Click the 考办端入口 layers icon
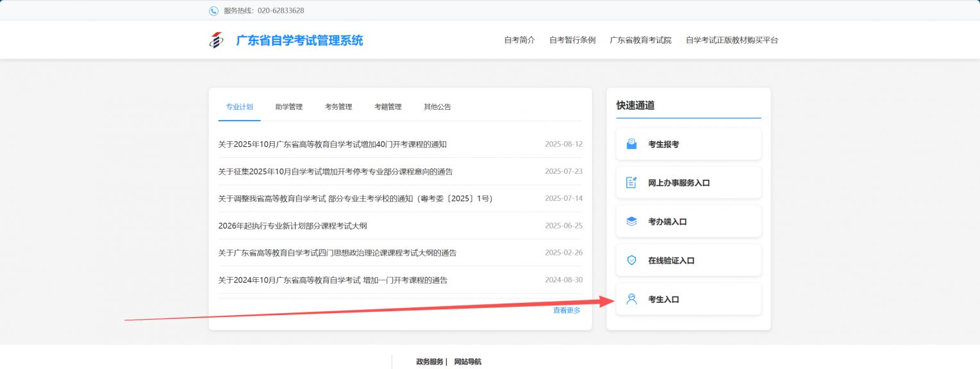Image resolution: width=980 pixels, height=369 pixels. (x=631, y=221)
